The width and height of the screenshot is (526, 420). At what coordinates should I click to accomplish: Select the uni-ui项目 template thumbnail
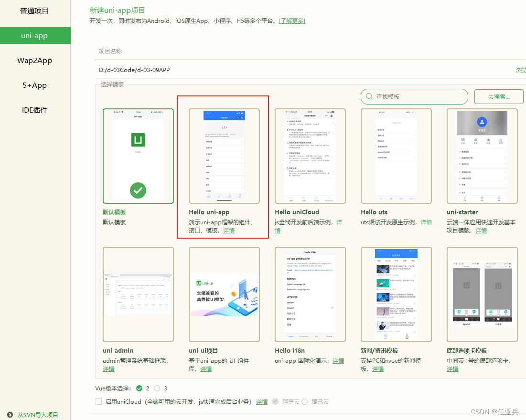(224, 294)
